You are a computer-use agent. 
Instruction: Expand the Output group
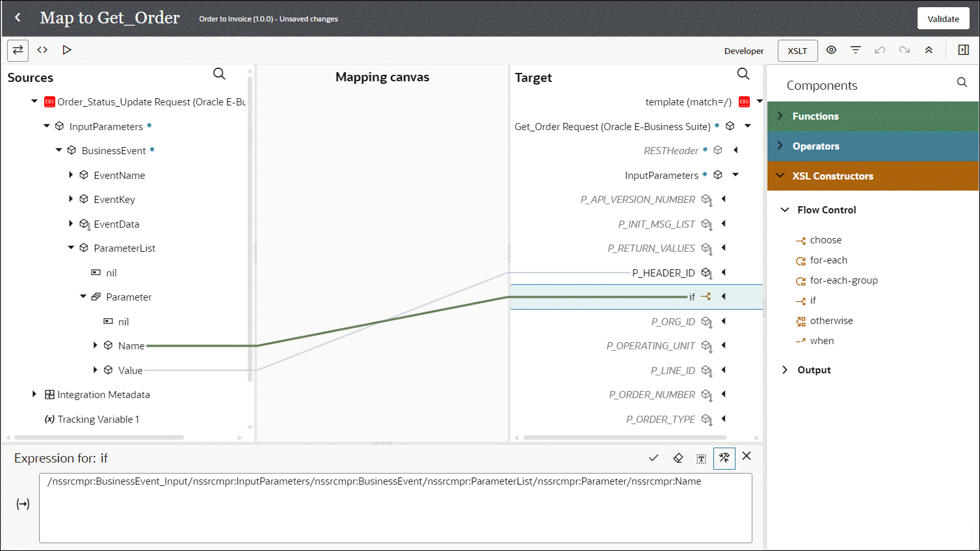point(785,370)
